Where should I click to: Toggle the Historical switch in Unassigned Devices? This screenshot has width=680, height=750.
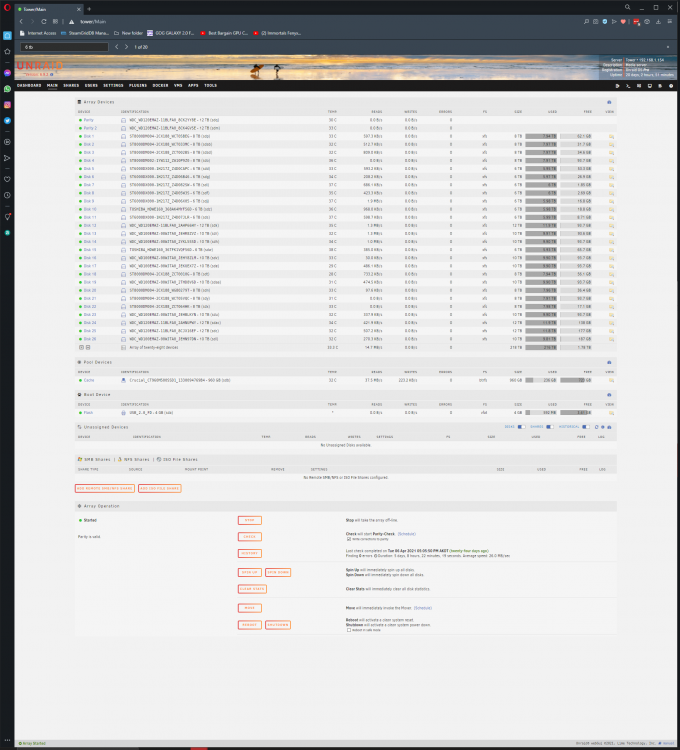tap(586, 427)
